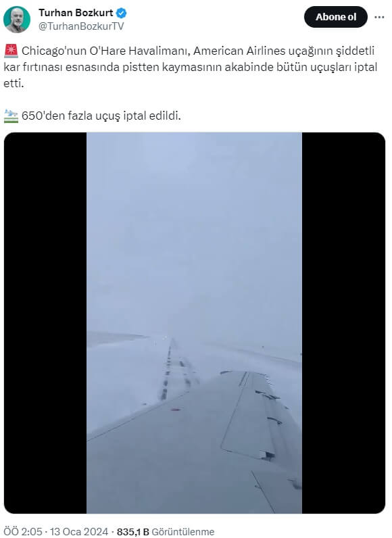Screen dimensions: 392x538
Task: Click the blue verified badge
Action: click(122, 14)
